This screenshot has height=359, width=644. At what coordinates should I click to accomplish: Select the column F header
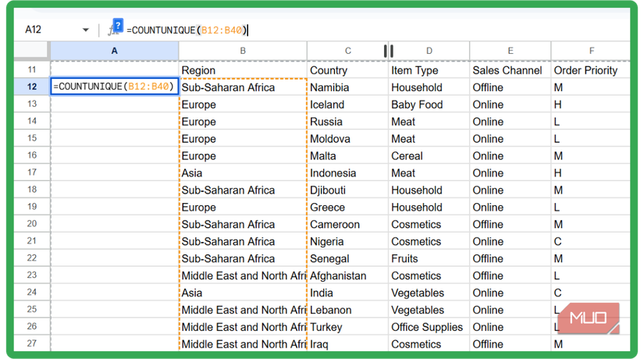590,51
